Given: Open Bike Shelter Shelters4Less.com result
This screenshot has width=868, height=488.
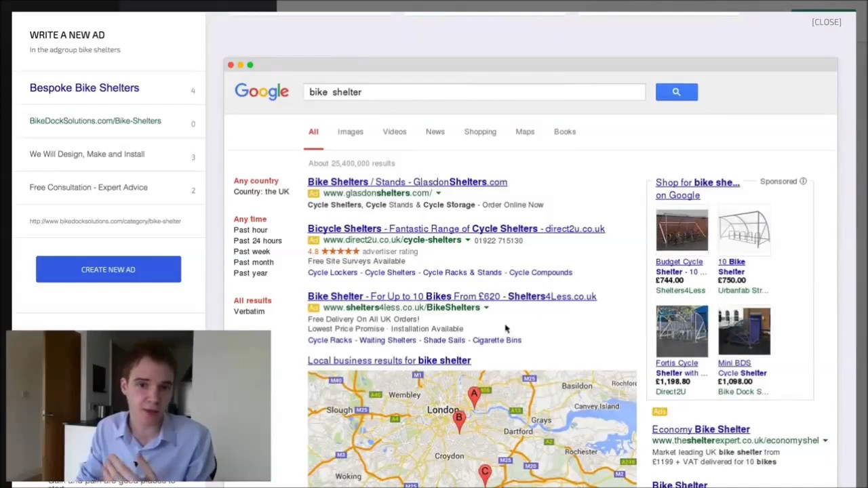Looking at the screenshot, I should [452, 296].
